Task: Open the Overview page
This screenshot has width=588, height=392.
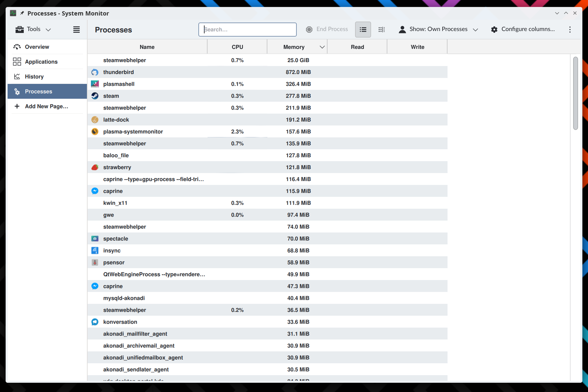Action: (37, 47)
